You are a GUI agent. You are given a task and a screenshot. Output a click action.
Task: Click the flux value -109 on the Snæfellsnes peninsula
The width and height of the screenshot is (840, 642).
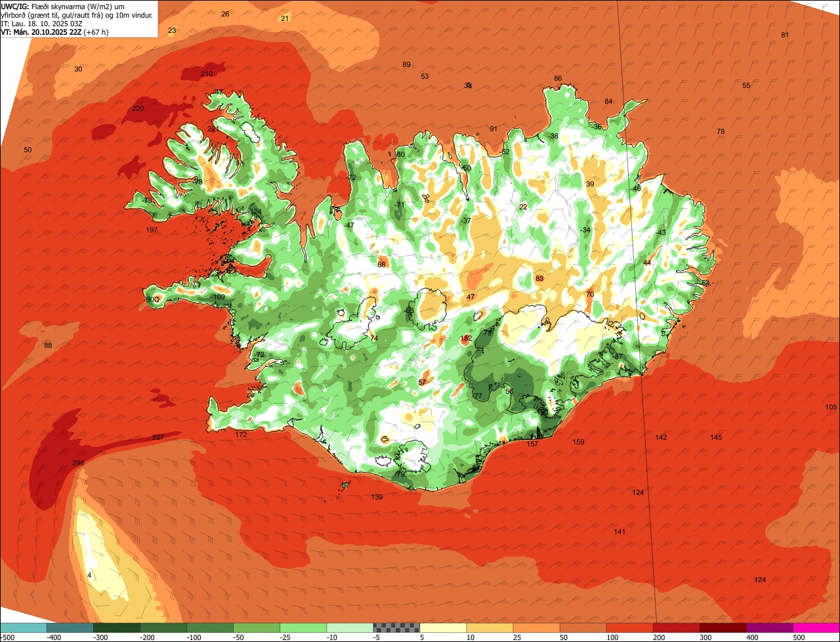click(x=219, y=297)
